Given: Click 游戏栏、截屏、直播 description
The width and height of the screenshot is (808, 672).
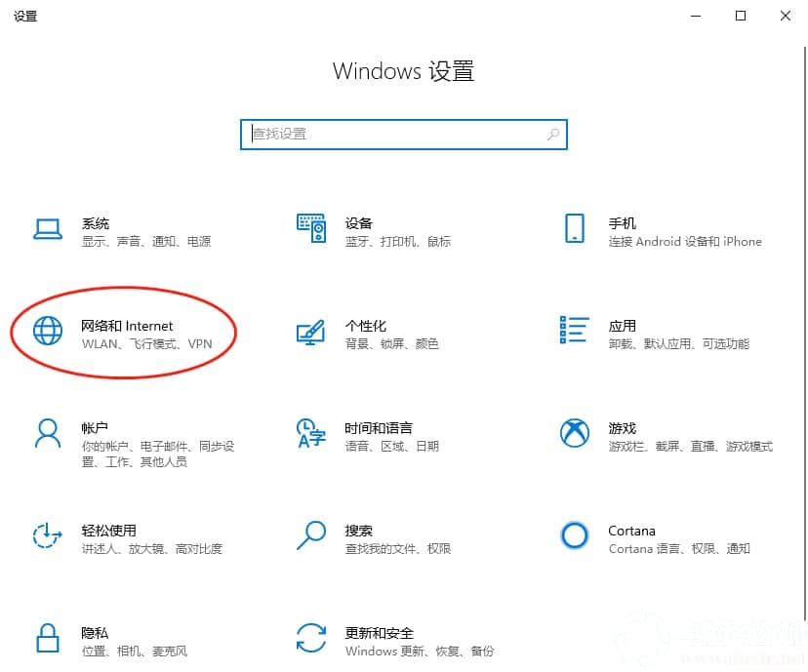Looking at the screenshot, I should click(x=691, y=447).
